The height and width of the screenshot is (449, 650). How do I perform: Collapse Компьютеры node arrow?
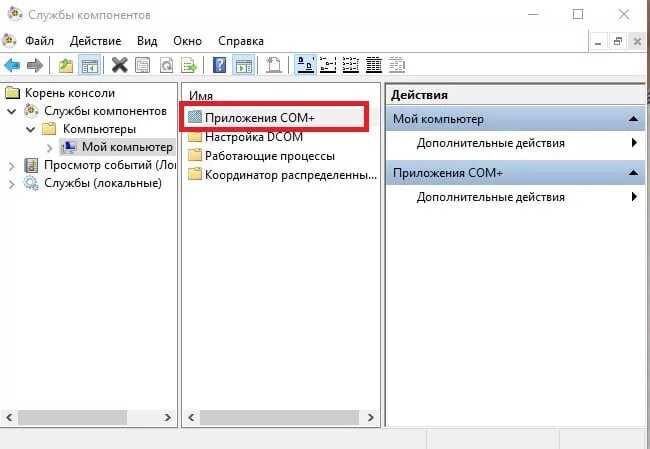31,129
